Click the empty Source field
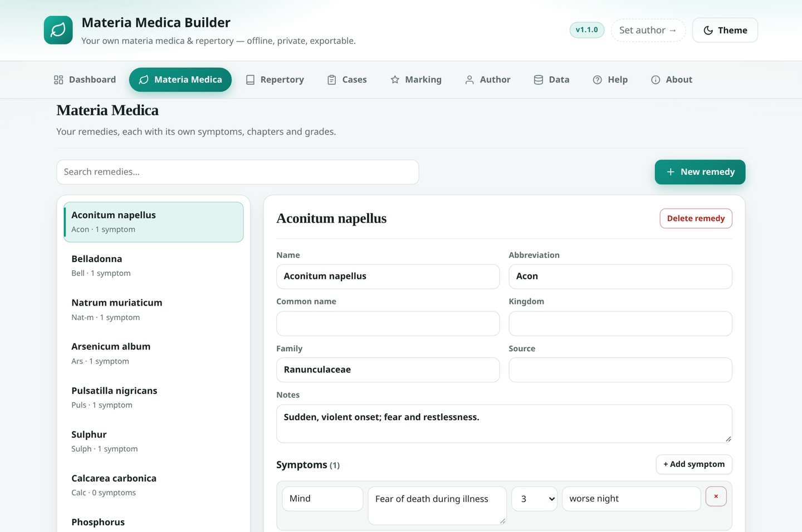 pyautogui.click(x=620, y=370)
